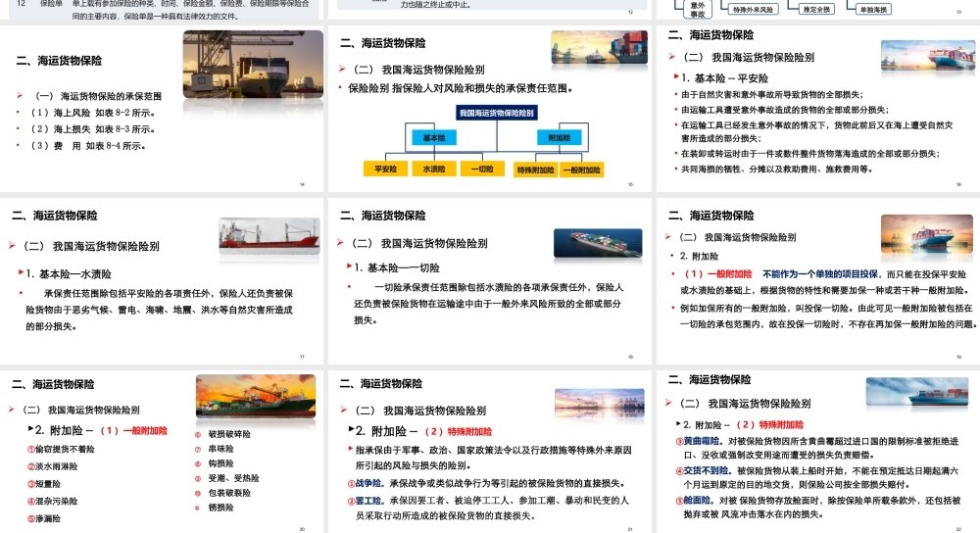
Task: Click the line 保险险别 指保险人对风险和损失的承保责任范围
Action: pyautogui.click(x=461, y=89)
